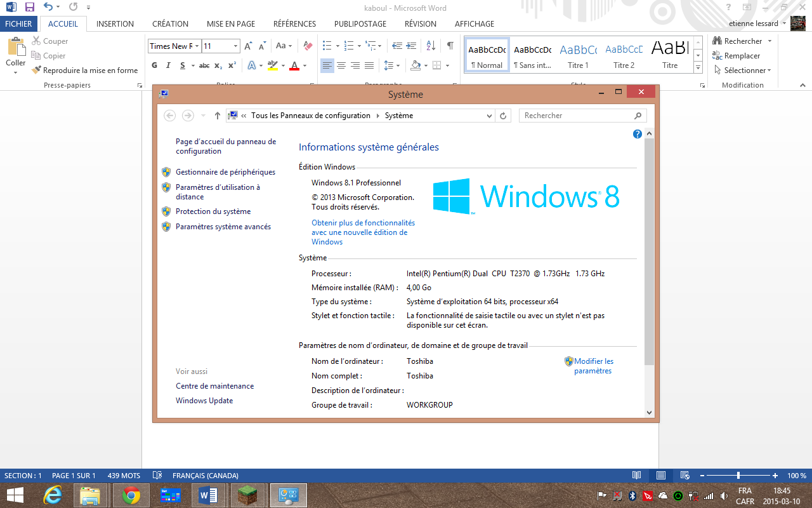812x508 pixels.
Task: Toggle underline (S) formatting
Action: tap(183, 65)
